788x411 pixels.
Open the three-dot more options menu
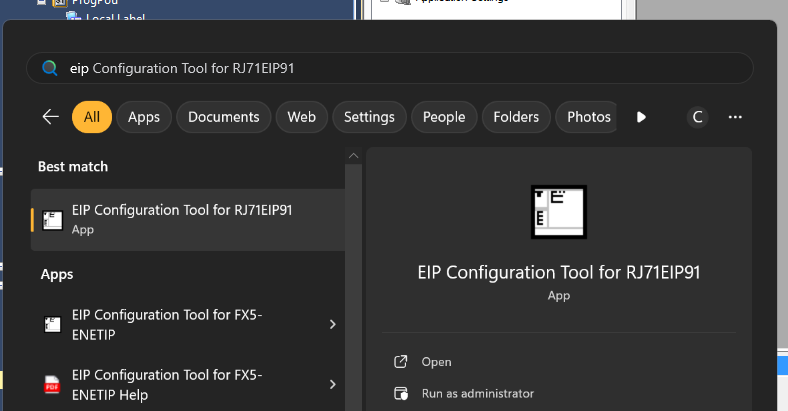[735, 117]
